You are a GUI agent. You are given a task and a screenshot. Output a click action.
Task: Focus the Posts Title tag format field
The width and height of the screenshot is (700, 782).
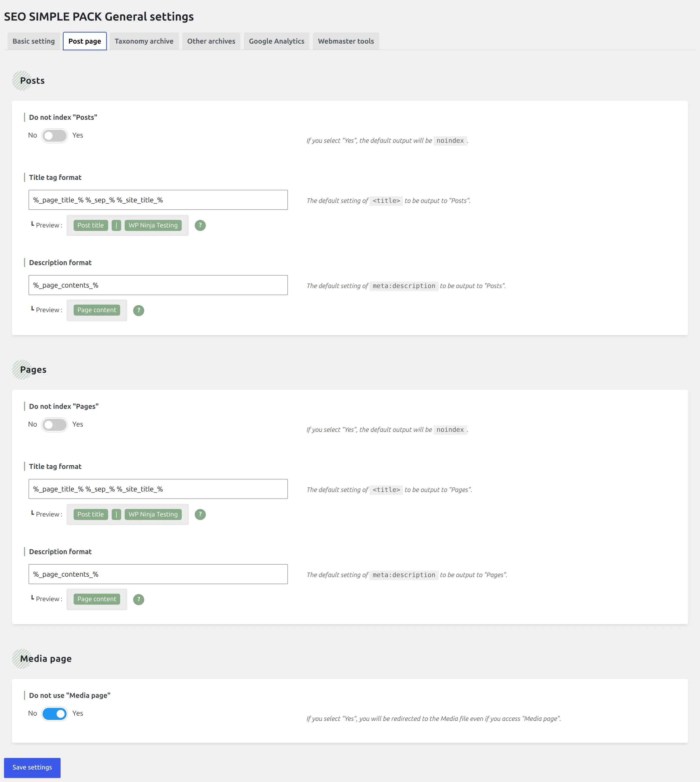[x=158, y=200]
